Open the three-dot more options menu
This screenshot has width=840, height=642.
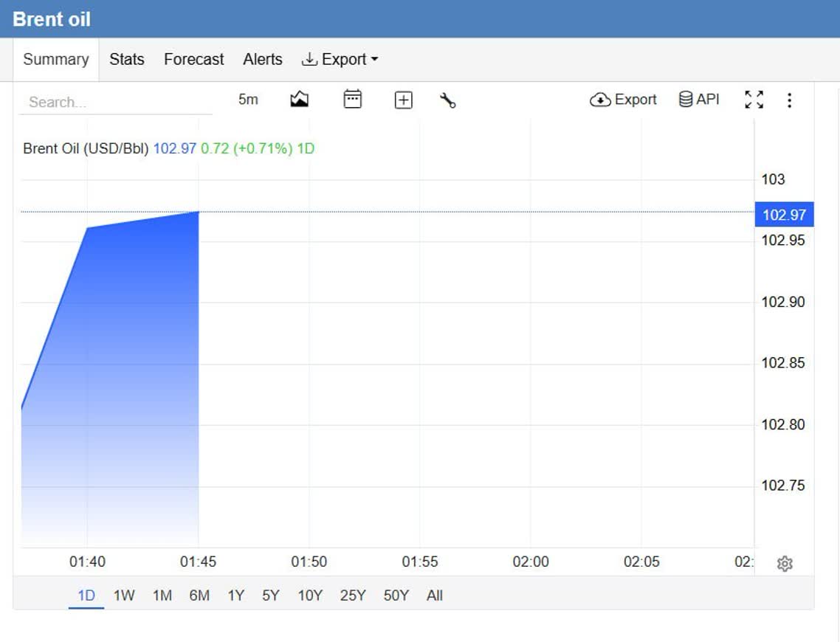pyautogui.click(x=789, y=100)
